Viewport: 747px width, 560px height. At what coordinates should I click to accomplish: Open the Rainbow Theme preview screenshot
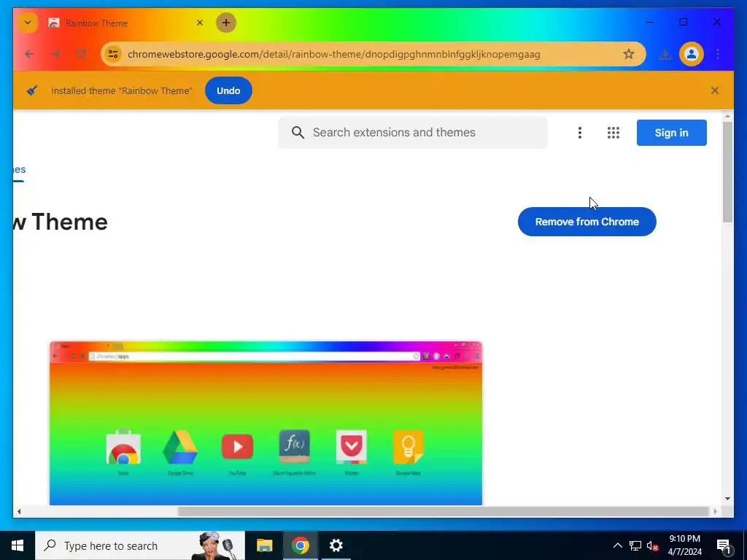266,423
